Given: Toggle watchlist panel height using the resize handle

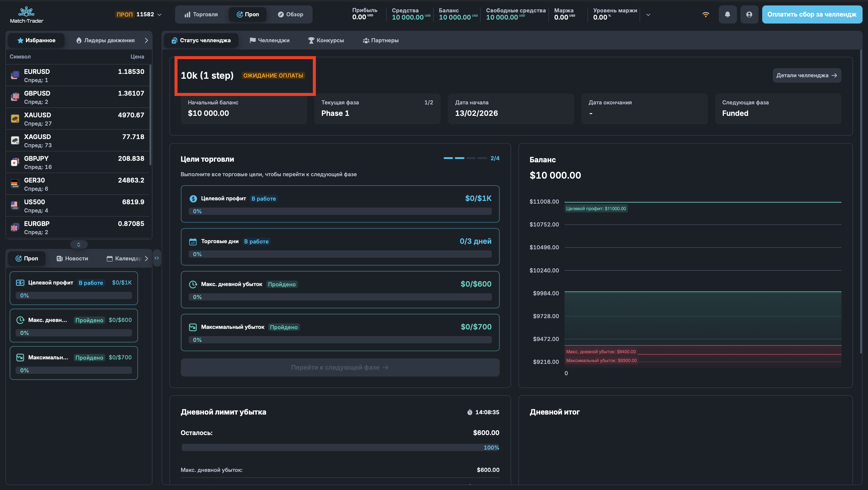Looking at the screenshot, I should [78, 244].
